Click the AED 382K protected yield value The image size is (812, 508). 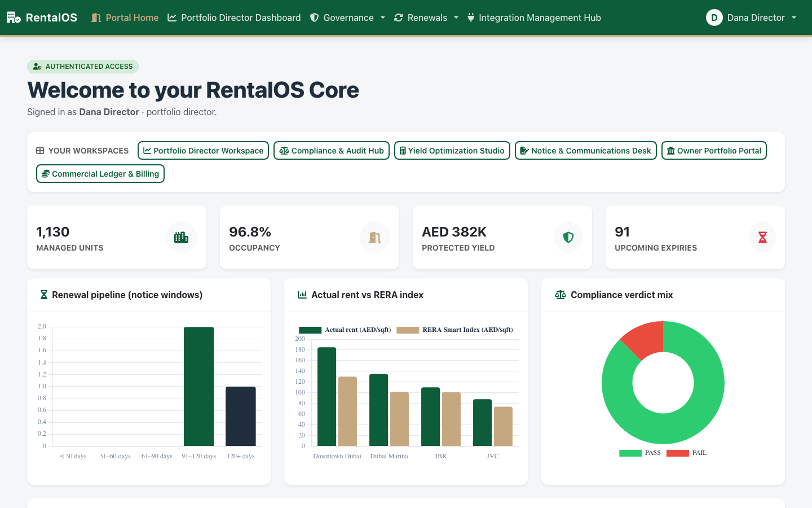pyautogui.click(x=454, y=232)
